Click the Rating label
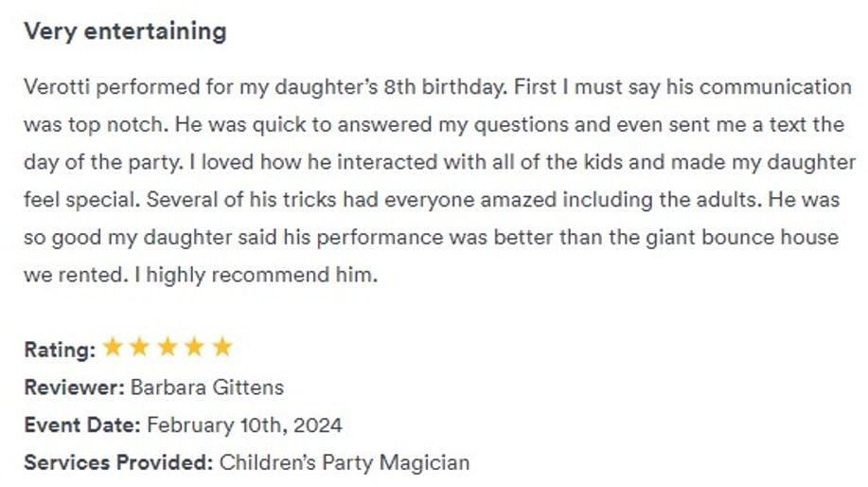 (60, 350)
